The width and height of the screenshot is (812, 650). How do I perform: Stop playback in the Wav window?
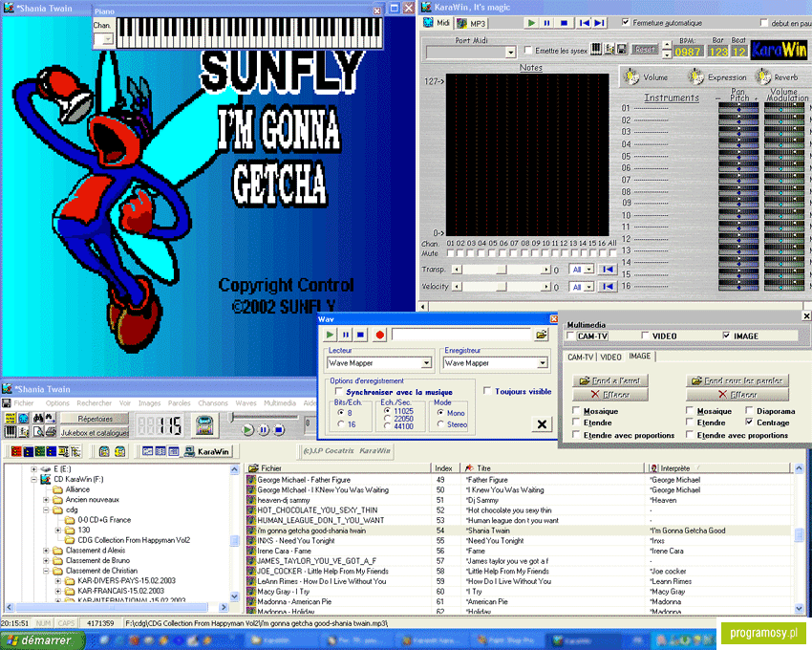click(x=361, y=335)
